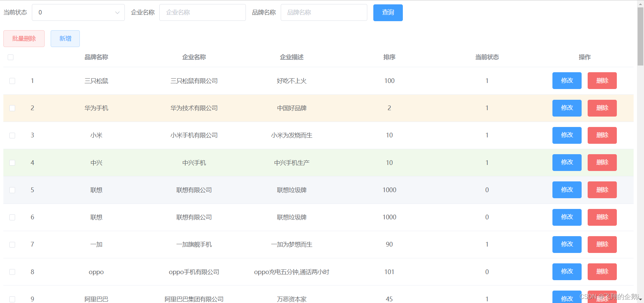Click the cell 阿里巴巴集团有限公司
644x303 pixels.
pyautogui.click(x=194, y=299)
